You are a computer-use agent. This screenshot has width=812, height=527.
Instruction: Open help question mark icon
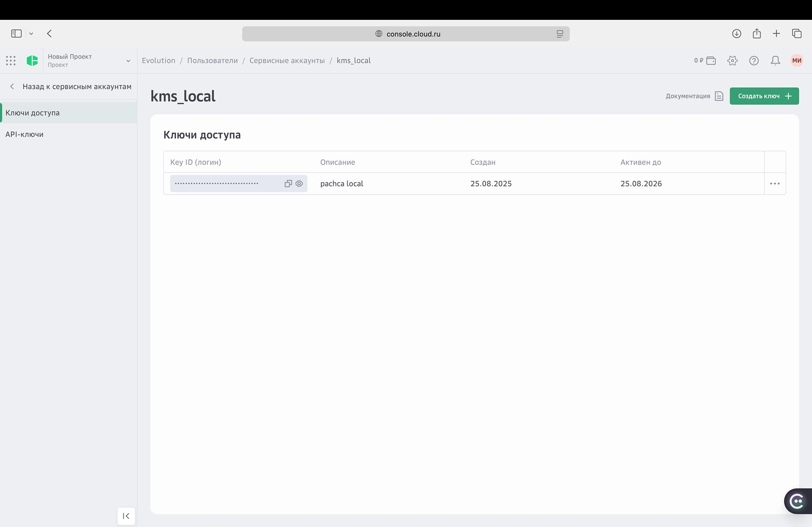pos(754,60)
